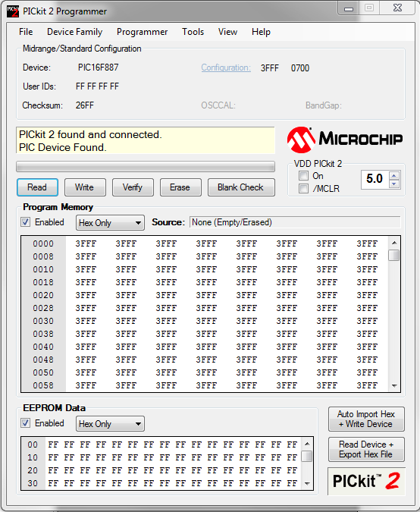Click Auto Import Hex + Write Device

[366, 419]
